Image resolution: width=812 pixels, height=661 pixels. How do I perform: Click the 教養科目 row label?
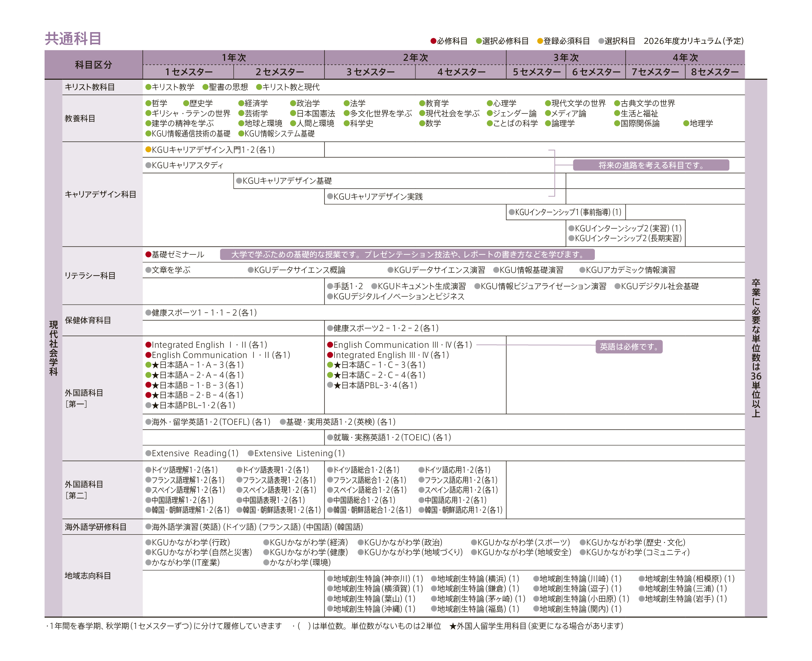coord(80,118)
